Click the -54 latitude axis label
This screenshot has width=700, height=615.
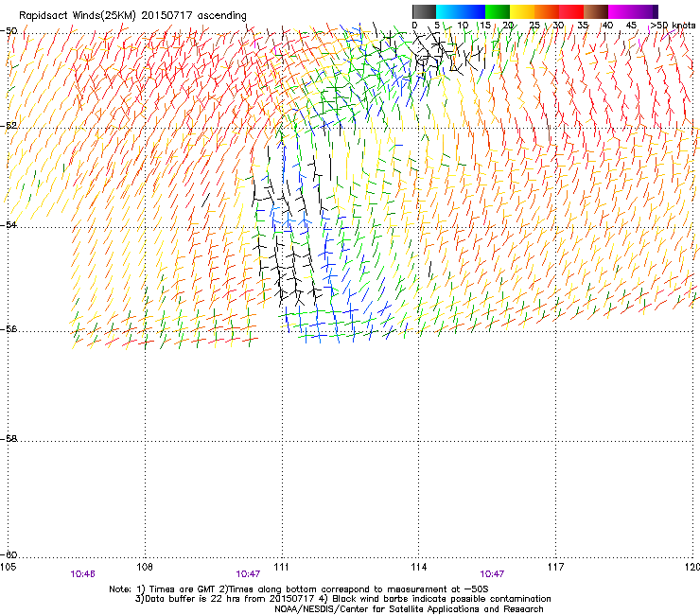9,224
